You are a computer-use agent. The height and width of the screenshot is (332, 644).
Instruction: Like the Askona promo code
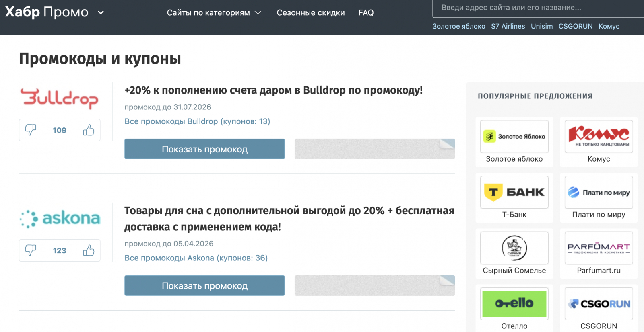(x=89, y=250)
